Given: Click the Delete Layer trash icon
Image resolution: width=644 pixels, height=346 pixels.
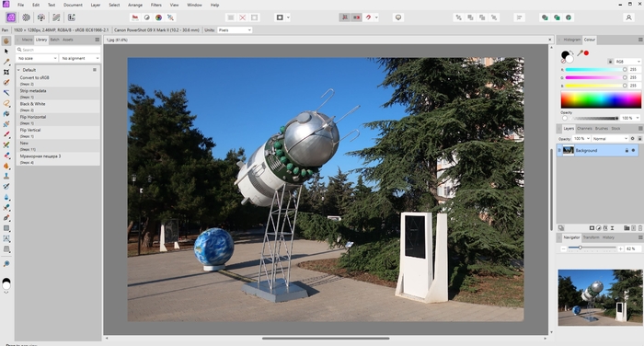Looking at the screenshot, I should click(x=640, y=228).
